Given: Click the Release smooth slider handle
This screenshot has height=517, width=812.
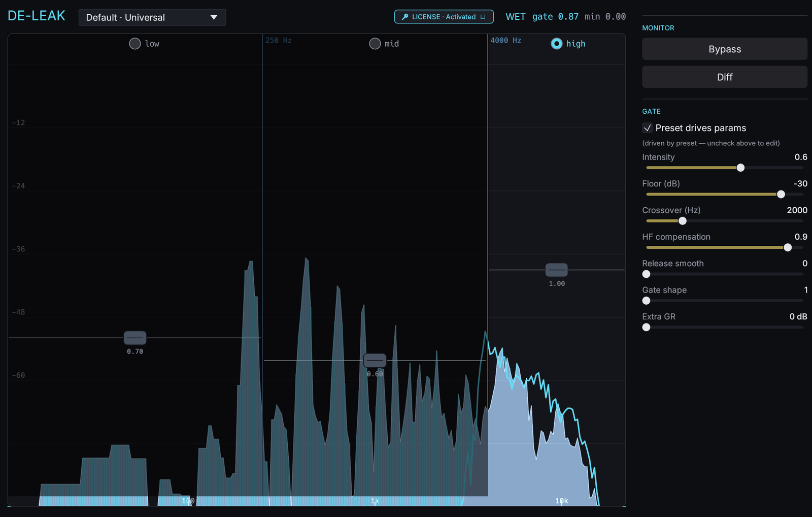Looking at the screenshot, I should point(646,274).
